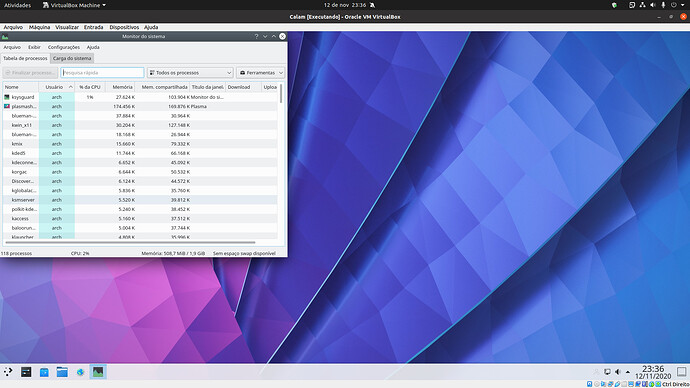The width and height of the screenshot is (690, 388).
Task: Click the VirtualBox optical disk status icon
Action: [x=597, y=384]
